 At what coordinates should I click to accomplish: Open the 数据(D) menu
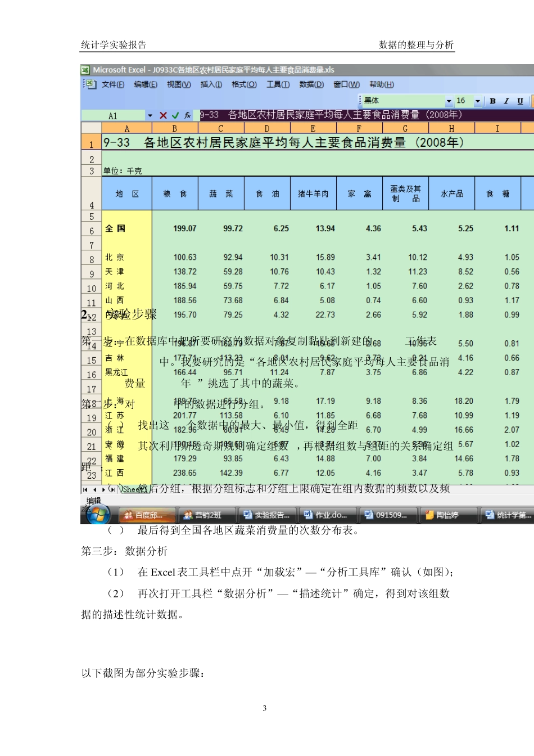[311, 84]
